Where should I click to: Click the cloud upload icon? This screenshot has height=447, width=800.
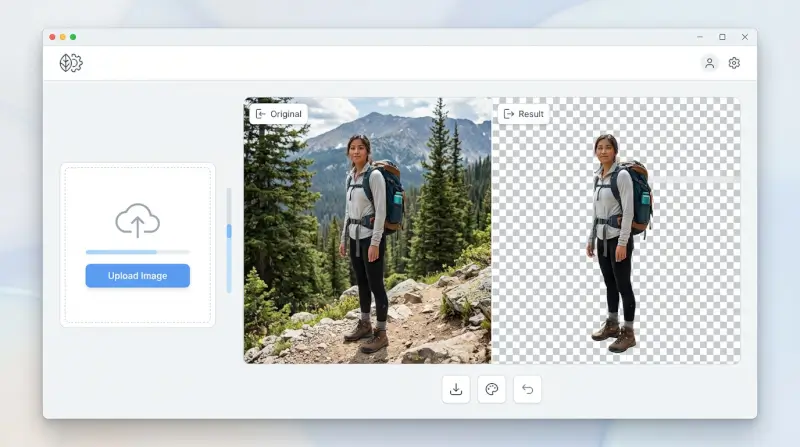point(137,220)
